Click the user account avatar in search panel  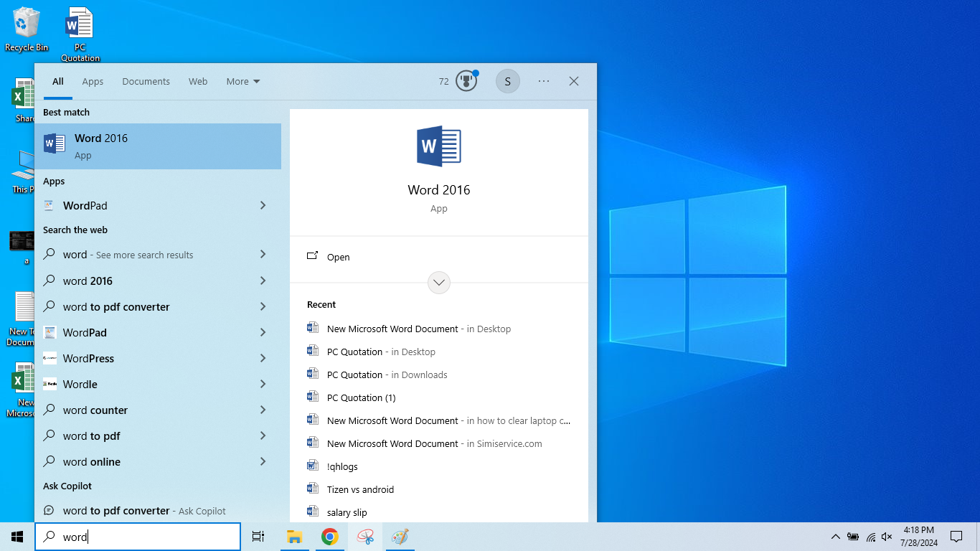[508, 81]
